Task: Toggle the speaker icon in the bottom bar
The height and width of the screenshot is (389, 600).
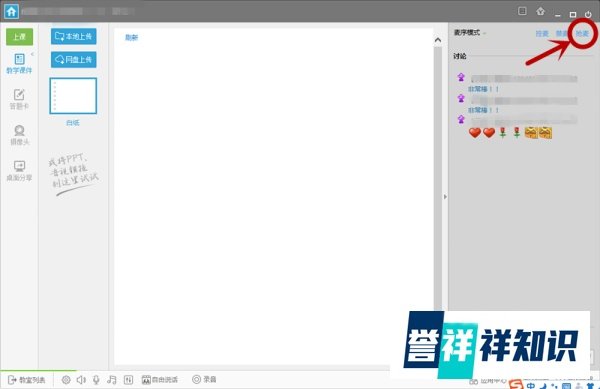Action: pos(81,379)
